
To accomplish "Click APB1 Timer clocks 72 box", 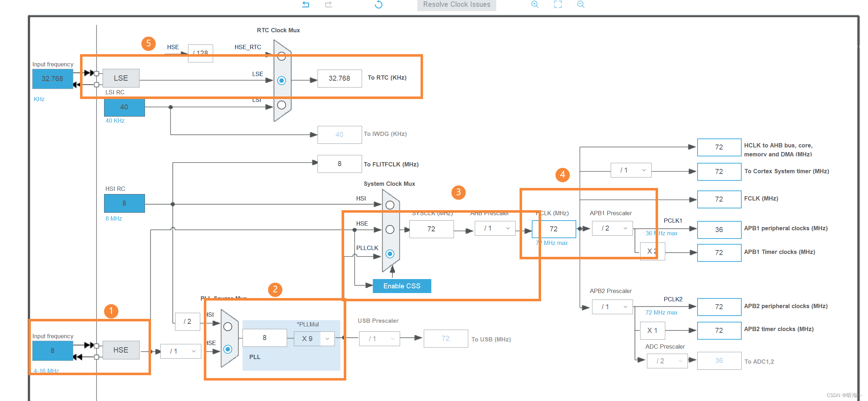I will click(x=719, y=253).
